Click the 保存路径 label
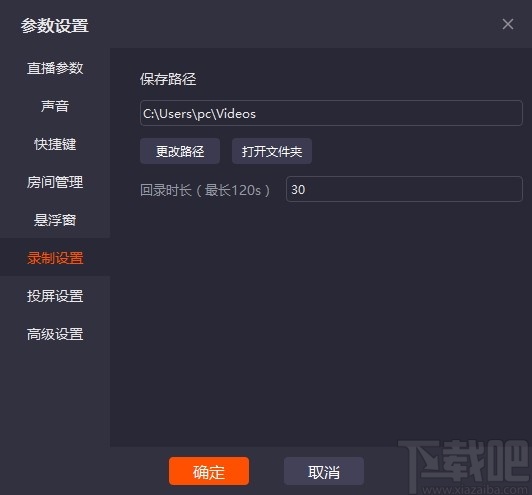Screen dimensions: 532x495 click(168, 79)
